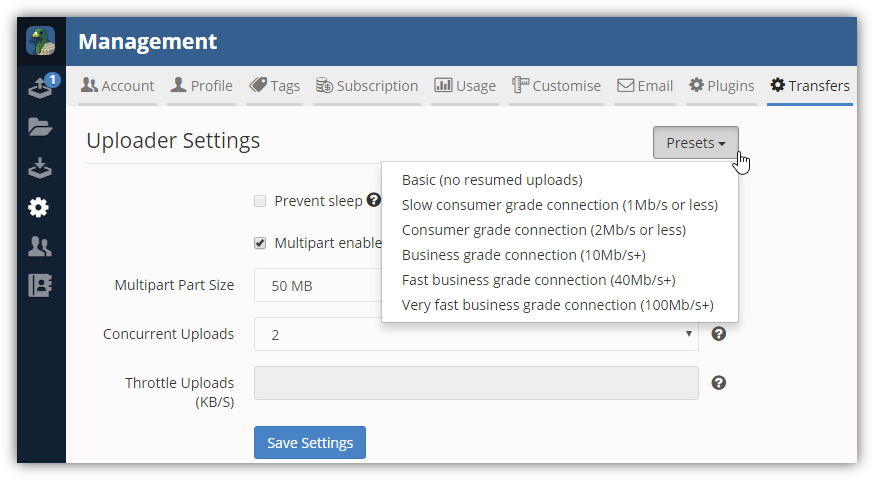Open the folder files sidebar icon
Viewport: 876px width, 480px height.
coord(40,127)
